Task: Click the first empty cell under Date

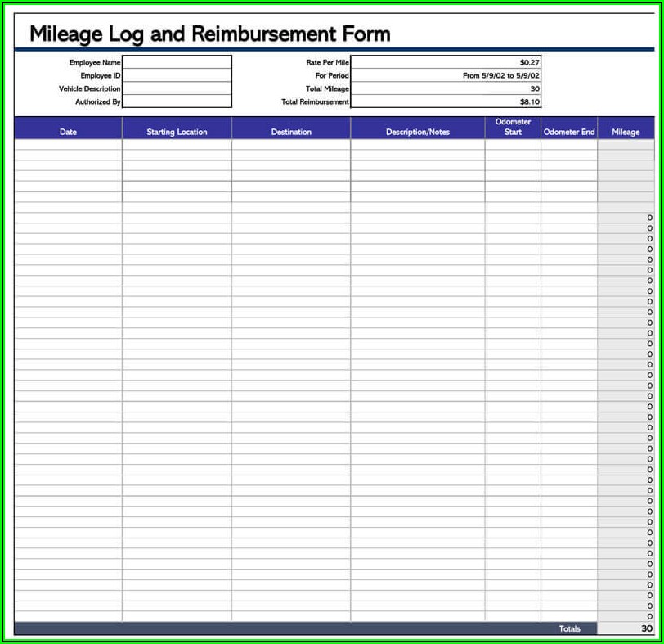Action: [x=68, y=144]
